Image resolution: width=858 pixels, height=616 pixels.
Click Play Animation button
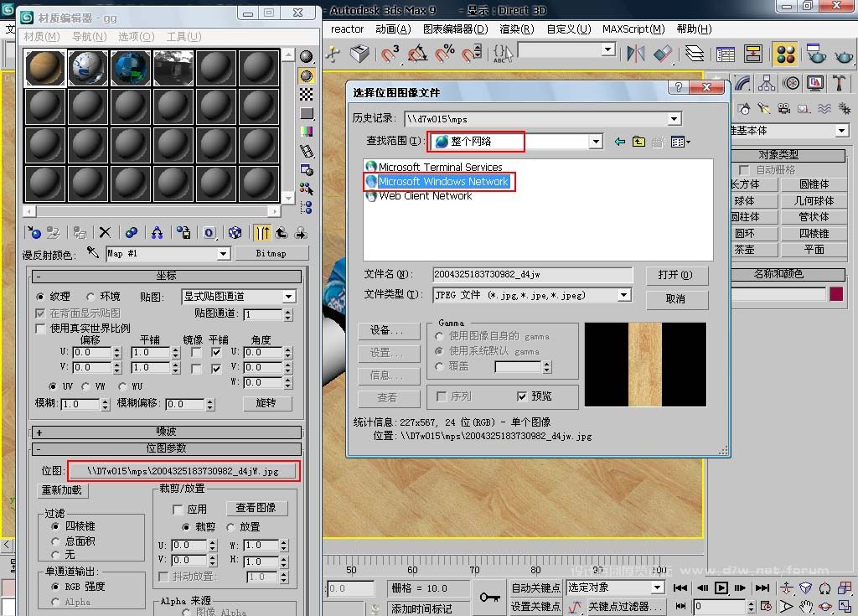click(721, 588)
